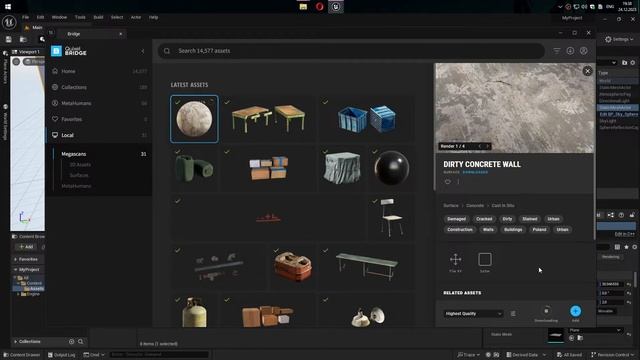Click the Quixel Bridge logo icon
The height and width of the screenshot is (360, 640).
[56, 51]
